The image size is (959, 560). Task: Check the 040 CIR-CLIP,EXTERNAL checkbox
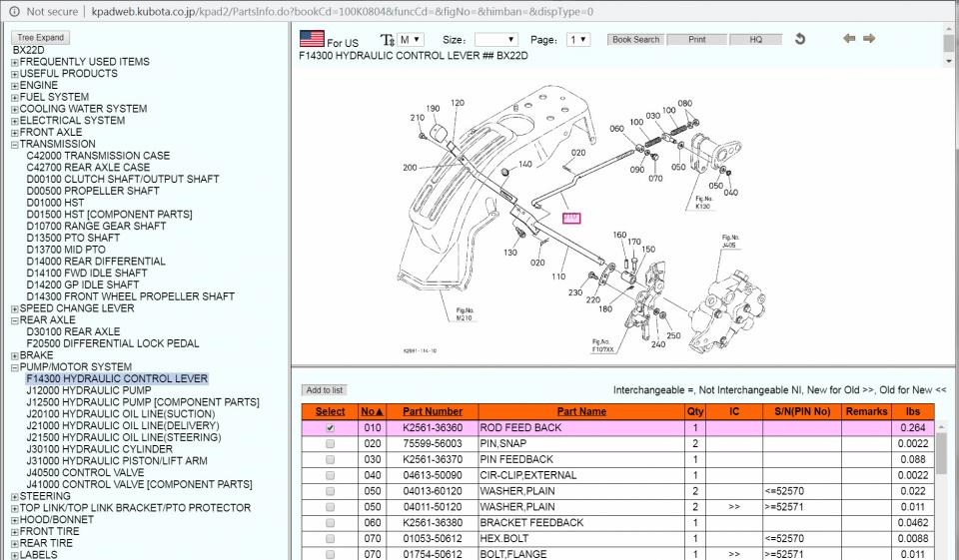[x=331, y=475]
